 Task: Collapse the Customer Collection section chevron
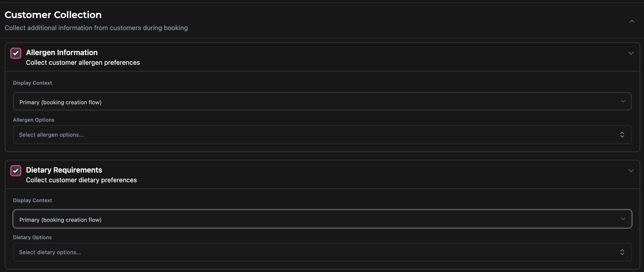point(632,21)
